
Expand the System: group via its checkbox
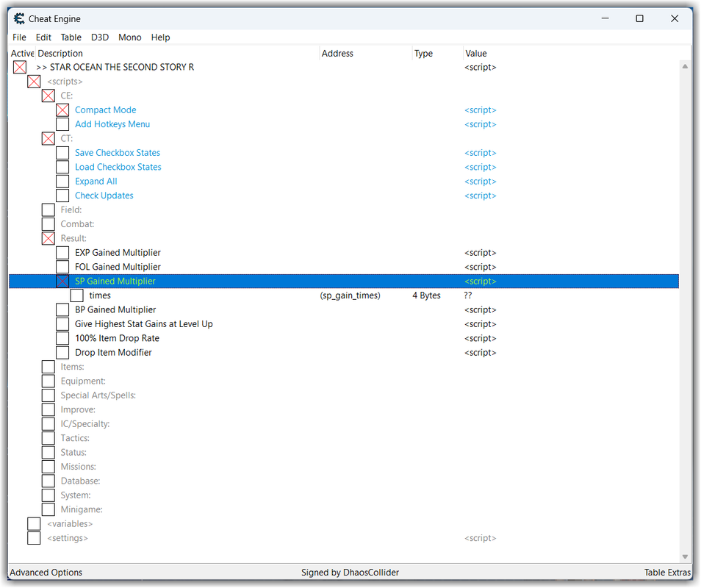tap(48, 495)
